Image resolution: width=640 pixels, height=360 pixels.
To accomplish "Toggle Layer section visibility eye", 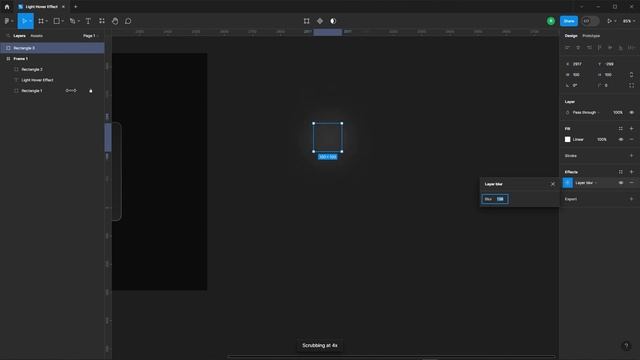I will (x=631, y=112).
